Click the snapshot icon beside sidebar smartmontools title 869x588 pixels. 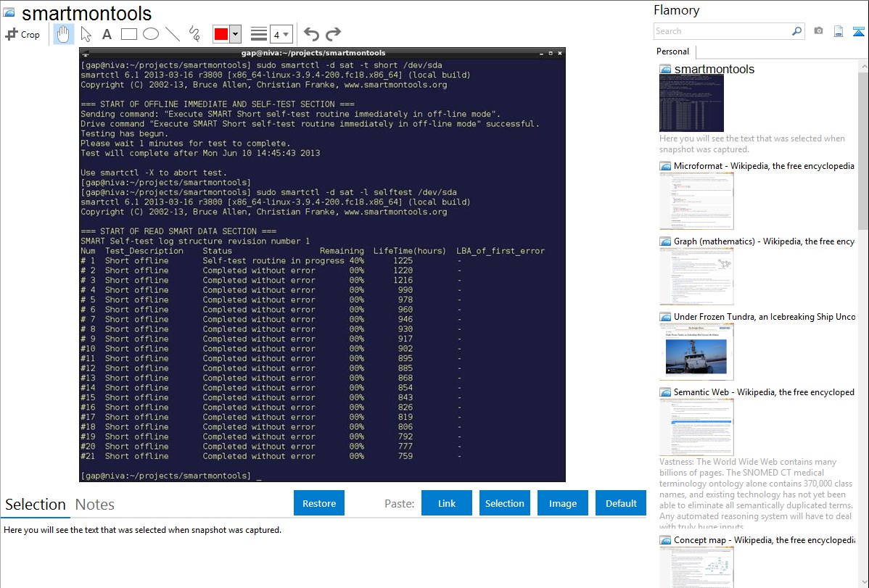665,69
